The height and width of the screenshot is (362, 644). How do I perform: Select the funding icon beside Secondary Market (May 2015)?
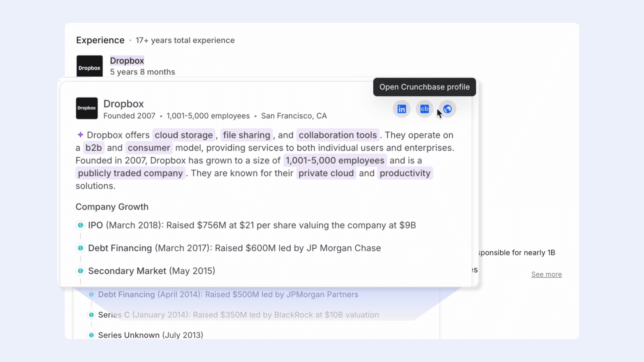(x=80, y=271)
